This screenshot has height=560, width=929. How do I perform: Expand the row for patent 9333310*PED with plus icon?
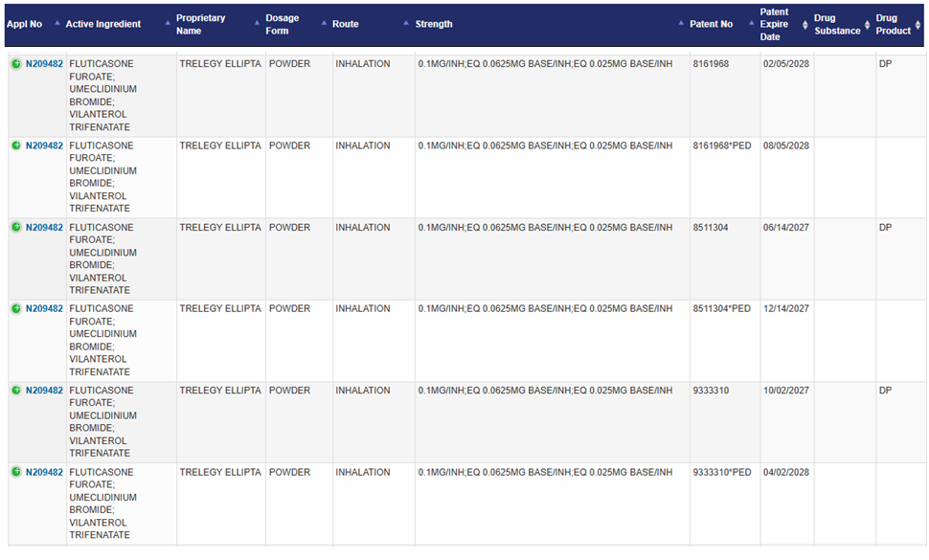pyautogui.click(x=16, y=472)
